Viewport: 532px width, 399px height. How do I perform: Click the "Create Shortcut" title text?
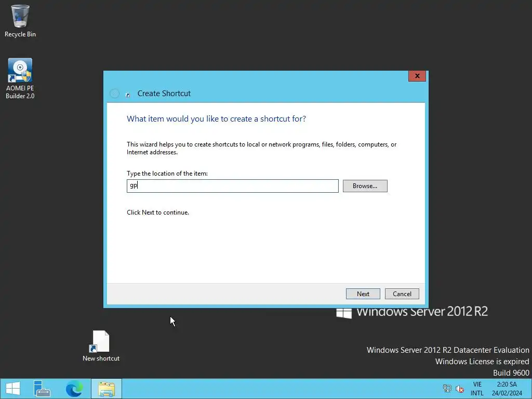click(x=164, y=94)
